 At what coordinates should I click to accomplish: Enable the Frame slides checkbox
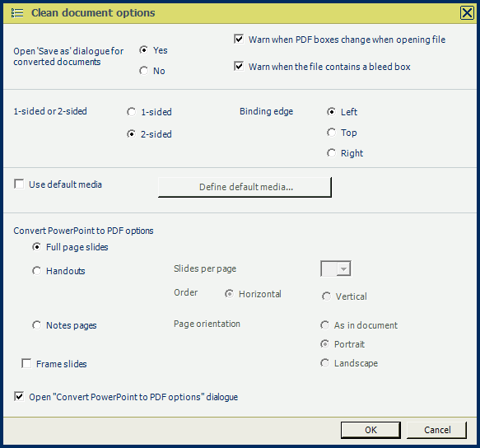[26, 364]
